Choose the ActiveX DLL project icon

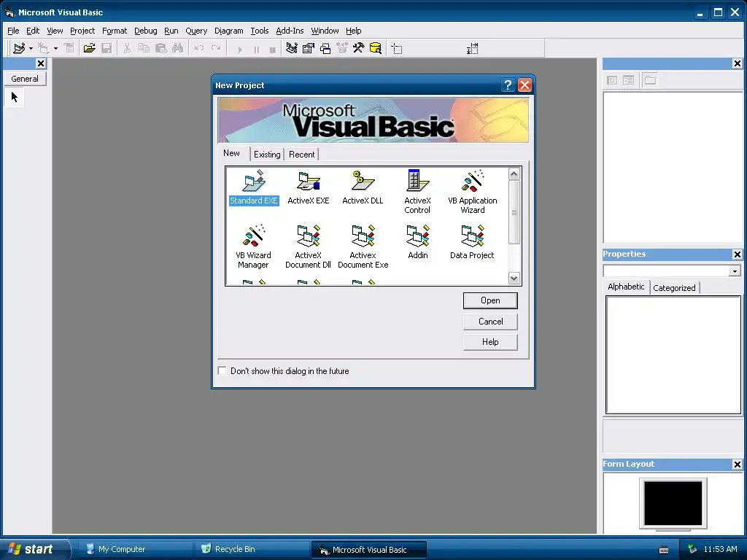pyautogui.click(x=363, y=187)
